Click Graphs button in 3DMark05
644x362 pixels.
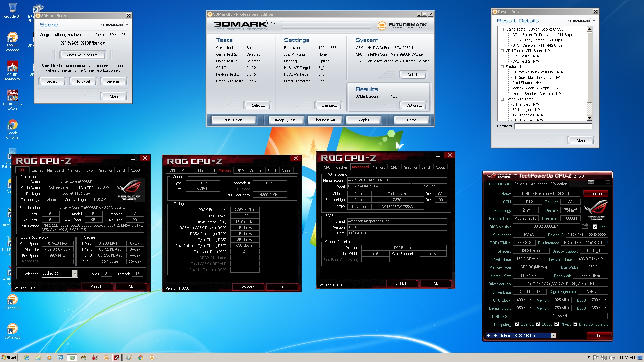[364, 120]
